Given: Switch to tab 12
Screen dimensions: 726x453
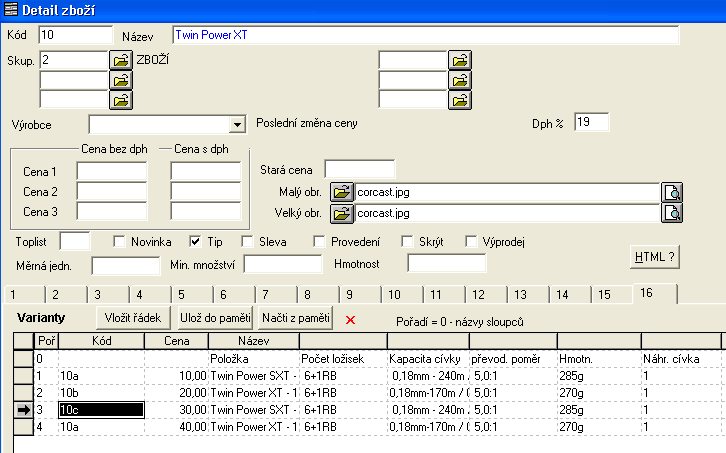Looking at the screenshot, I should click(486, 295).
